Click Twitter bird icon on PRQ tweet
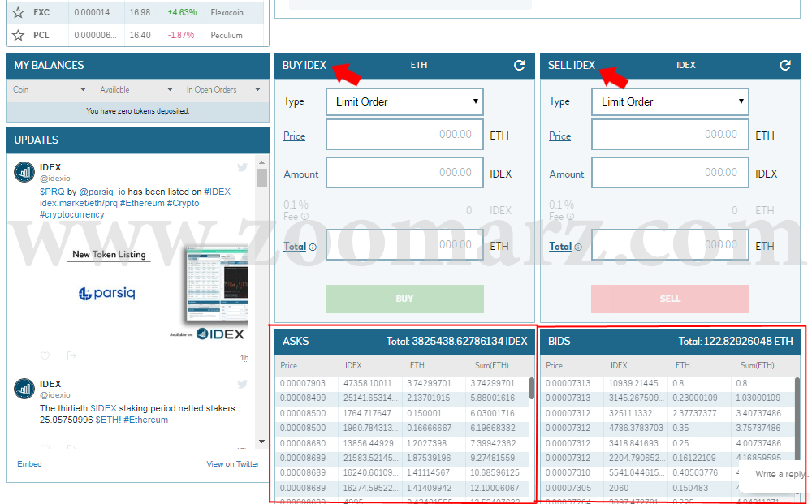 pyautogui.click(x=242, y=167)
